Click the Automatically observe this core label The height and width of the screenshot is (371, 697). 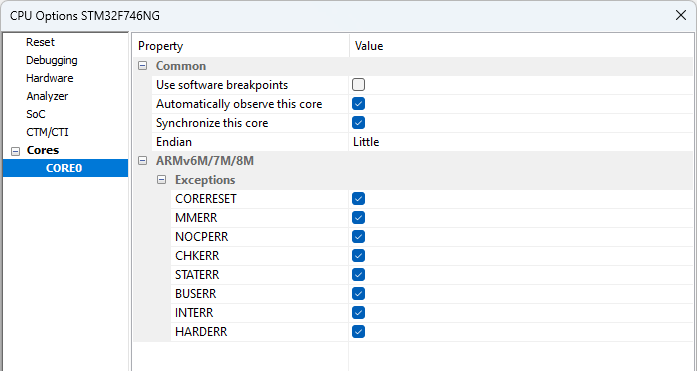tap(239, 104)
